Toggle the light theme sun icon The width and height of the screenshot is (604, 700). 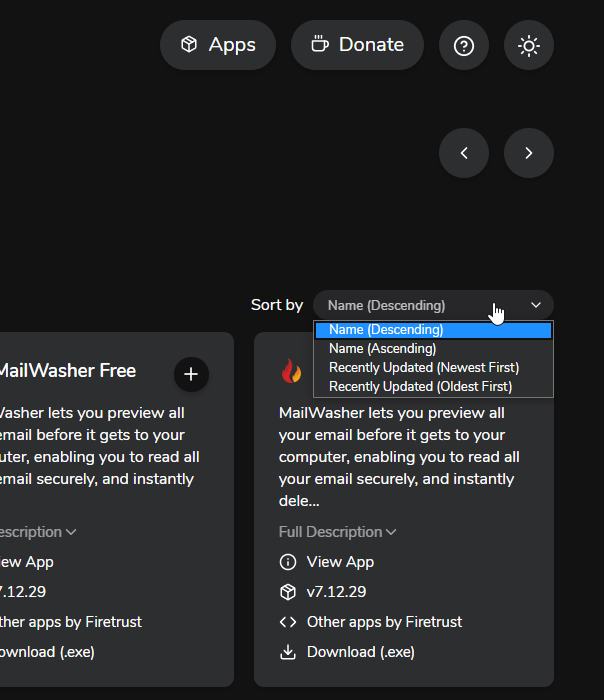[x=529, y=45]
